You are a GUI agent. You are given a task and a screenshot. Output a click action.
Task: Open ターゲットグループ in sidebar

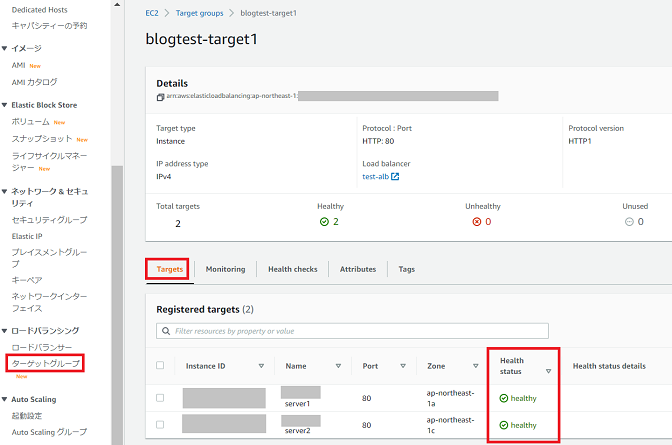coord(45,364)
